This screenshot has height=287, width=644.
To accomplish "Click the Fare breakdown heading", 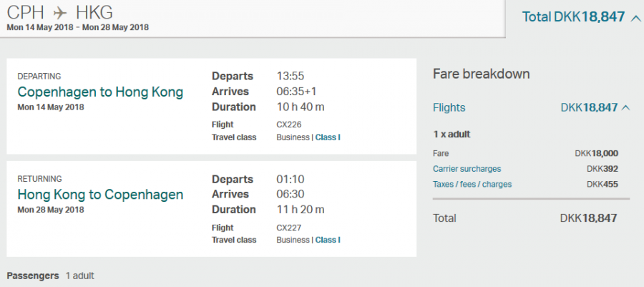I will (482, 75).
